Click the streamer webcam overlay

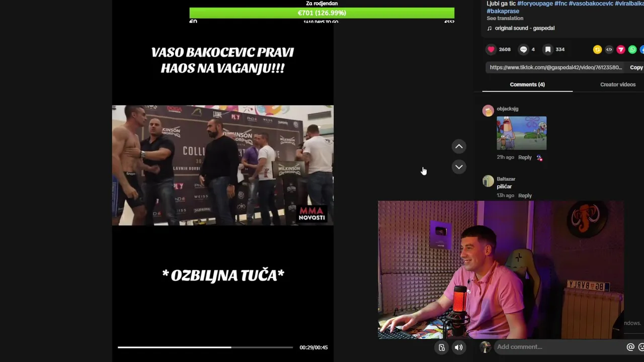(x=501, y=270)
